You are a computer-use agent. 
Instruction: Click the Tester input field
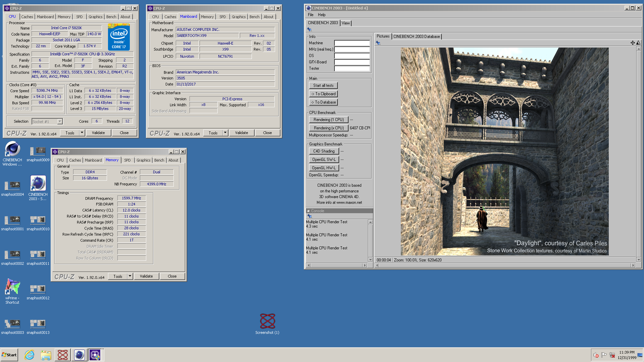point(352,68)
